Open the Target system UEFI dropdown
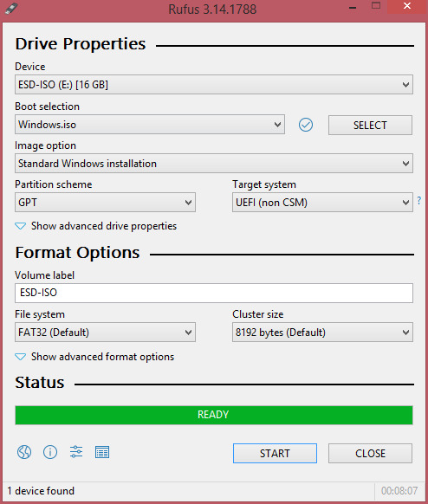The height and width of the screenshot is (504, 428). tap(322, 202)
